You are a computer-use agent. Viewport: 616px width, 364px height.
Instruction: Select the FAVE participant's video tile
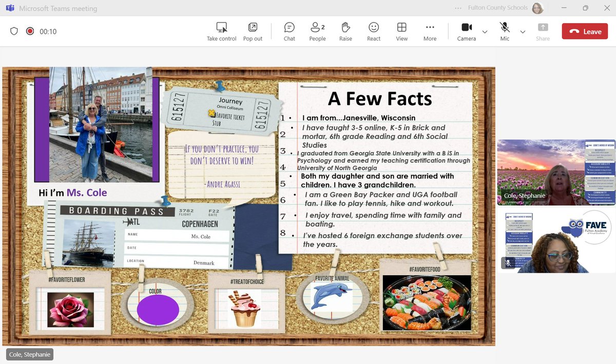tap(556, 240)
